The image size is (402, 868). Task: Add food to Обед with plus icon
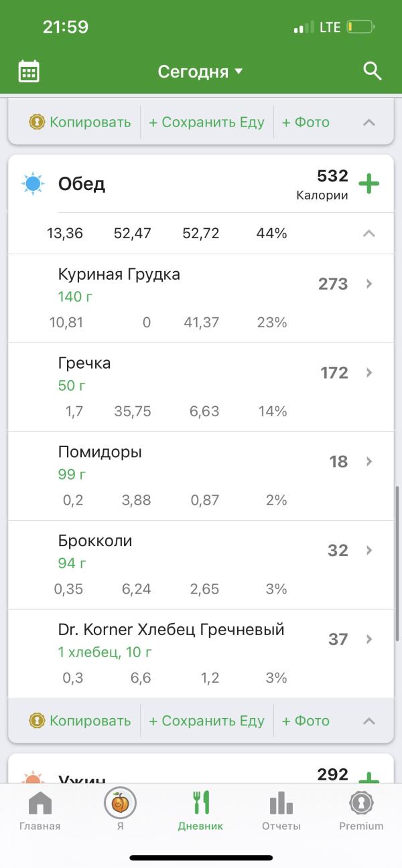pyautogui.click(x=369, y=183)
